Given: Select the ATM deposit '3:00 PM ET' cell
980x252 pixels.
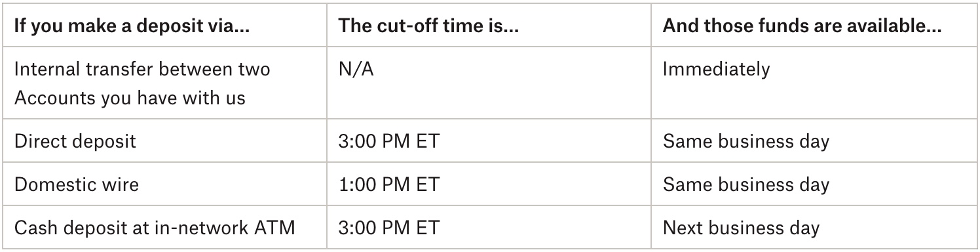Looking at the screenshot, I should (389, 228).
